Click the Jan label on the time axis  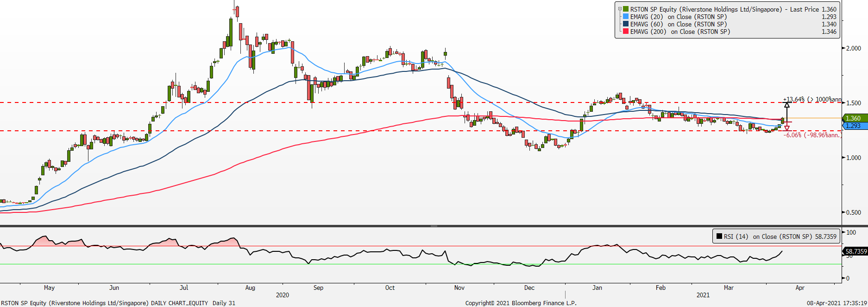[x=598, y=288]
